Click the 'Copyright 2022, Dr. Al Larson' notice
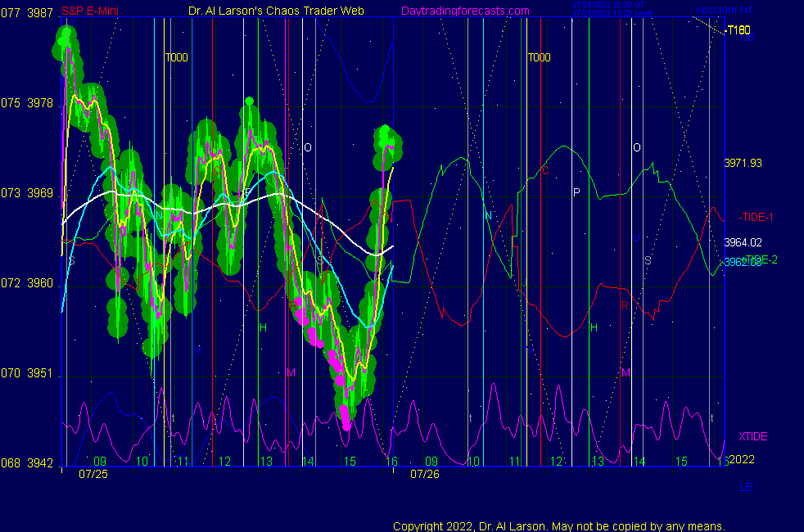Image resolution: width=804 pixels, height=532 pixels. coord(559,526)
